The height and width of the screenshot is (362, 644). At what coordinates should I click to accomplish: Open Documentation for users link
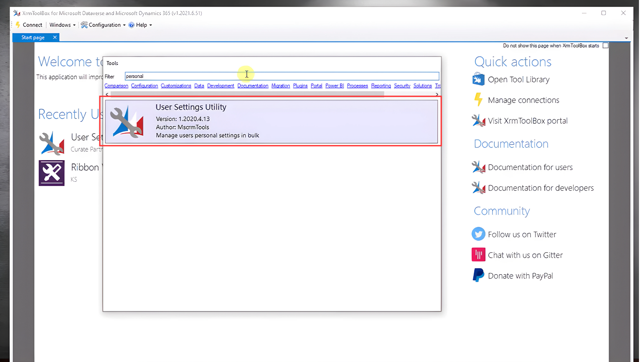pyautogui.click(x=530, y=167)
